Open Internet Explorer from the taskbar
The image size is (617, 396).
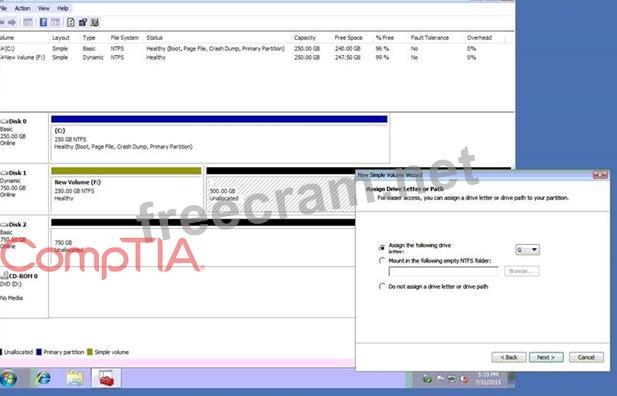(x=43, y=378)
